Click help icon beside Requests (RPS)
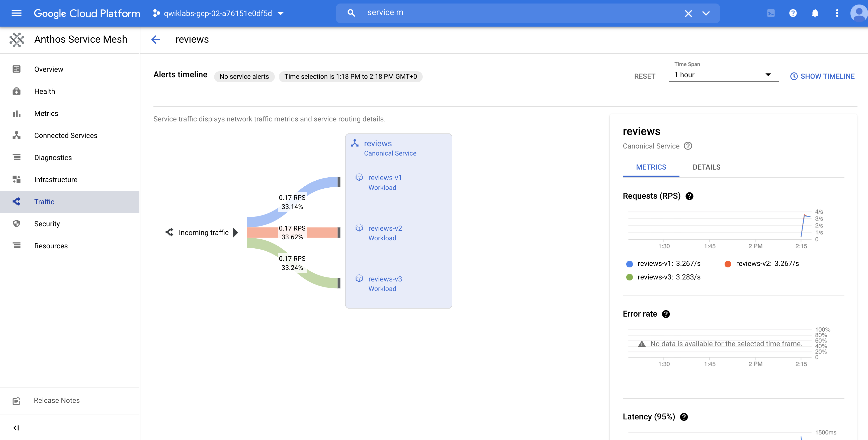This screenshot has width=868, height=440. [x=689, y=196]
